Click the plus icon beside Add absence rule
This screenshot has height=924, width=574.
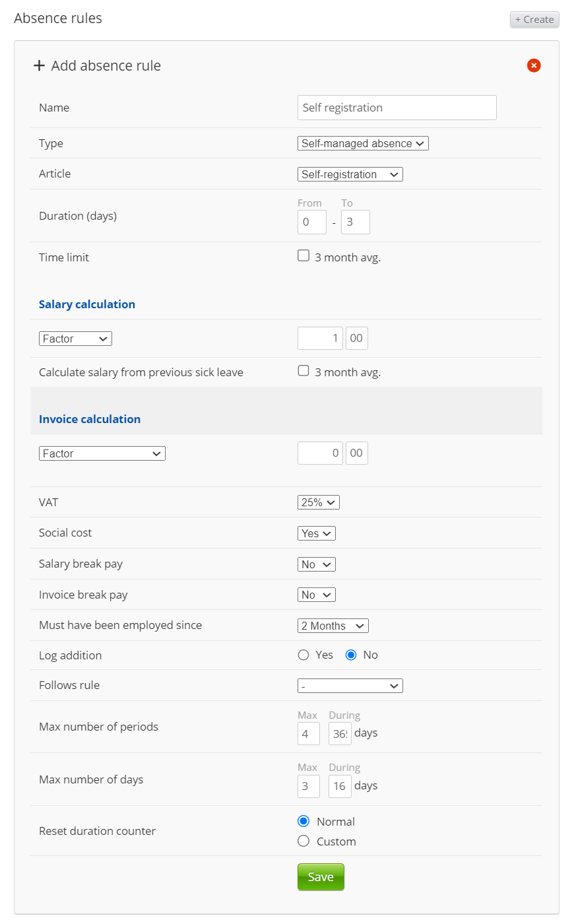[40, 65]
